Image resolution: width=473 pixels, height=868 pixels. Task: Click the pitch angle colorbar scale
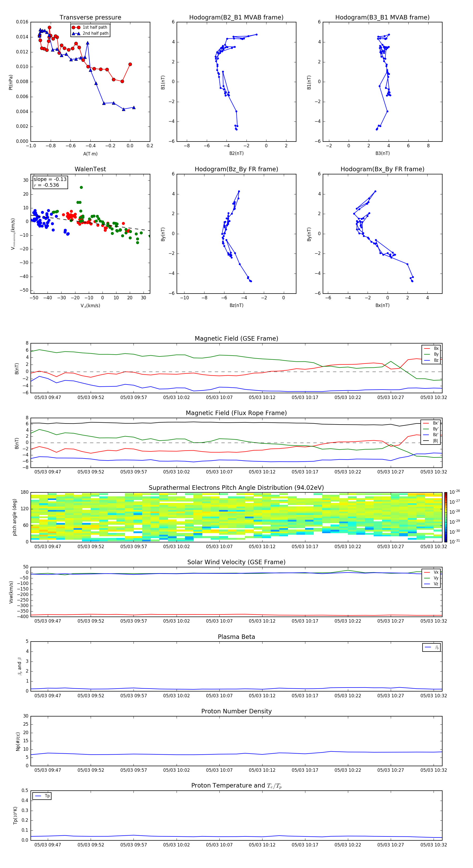(x=446, y=517)
